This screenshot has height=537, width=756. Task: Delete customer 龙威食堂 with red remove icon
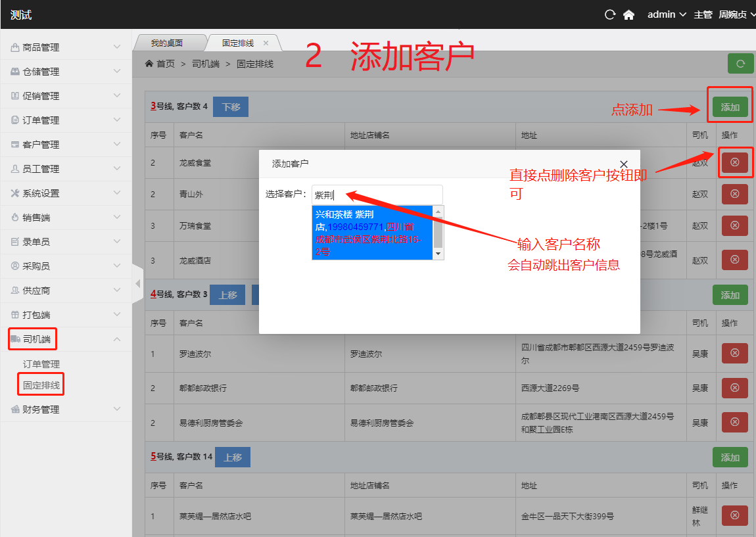(734, 162)
